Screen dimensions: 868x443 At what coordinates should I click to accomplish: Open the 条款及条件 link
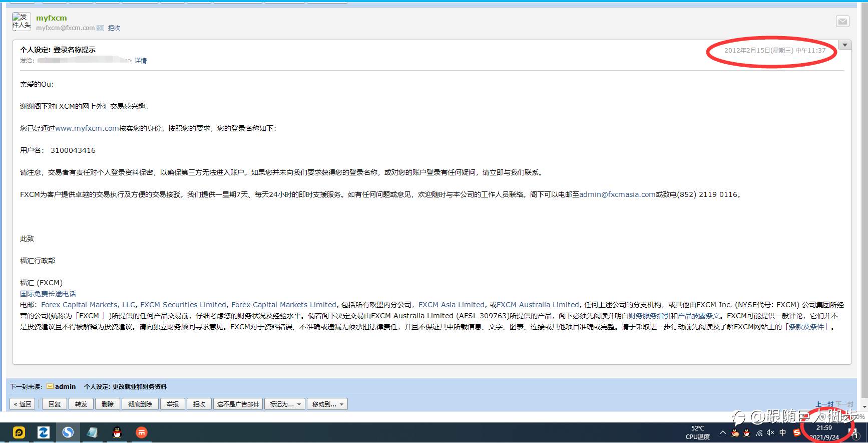point(806,327)
